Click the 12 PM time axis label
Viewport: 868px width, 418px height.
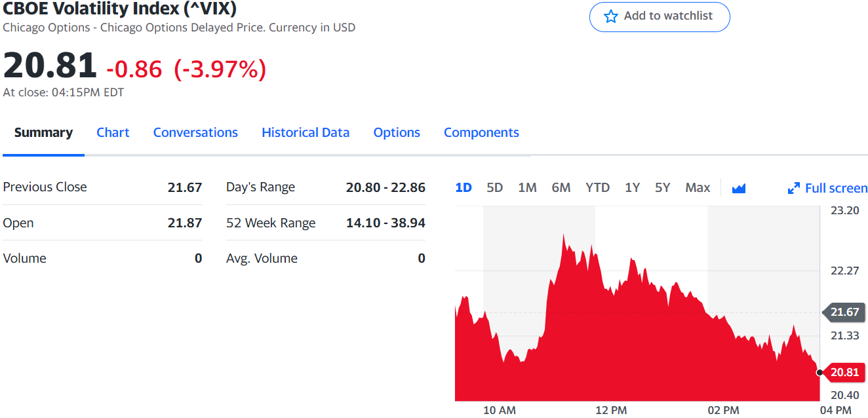[x=611, y=410]
